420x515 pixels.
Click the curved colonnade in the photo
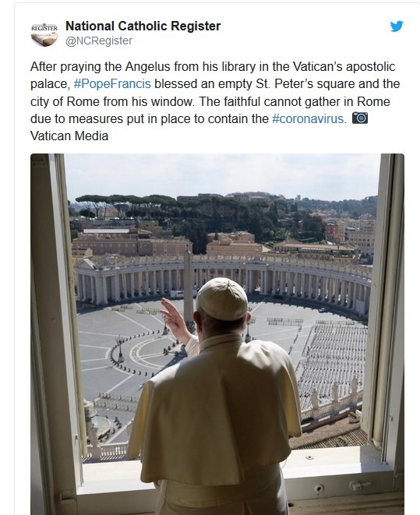point(224,279)
